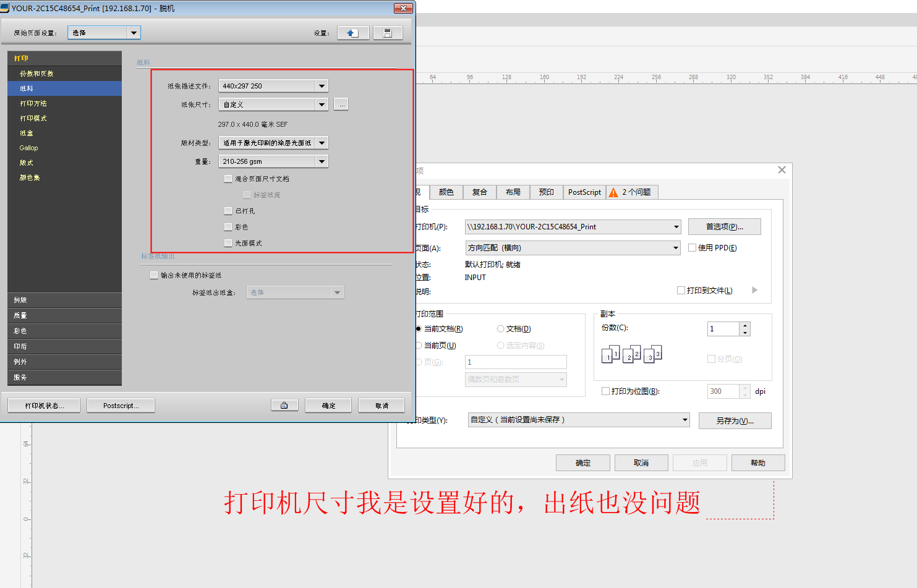
Task: Select 当前文档 radio button
Action: point(419,329)
